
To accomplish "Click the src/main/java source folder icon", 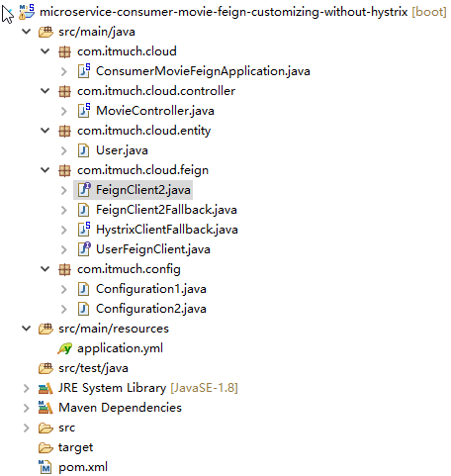I will coord(45,32).
